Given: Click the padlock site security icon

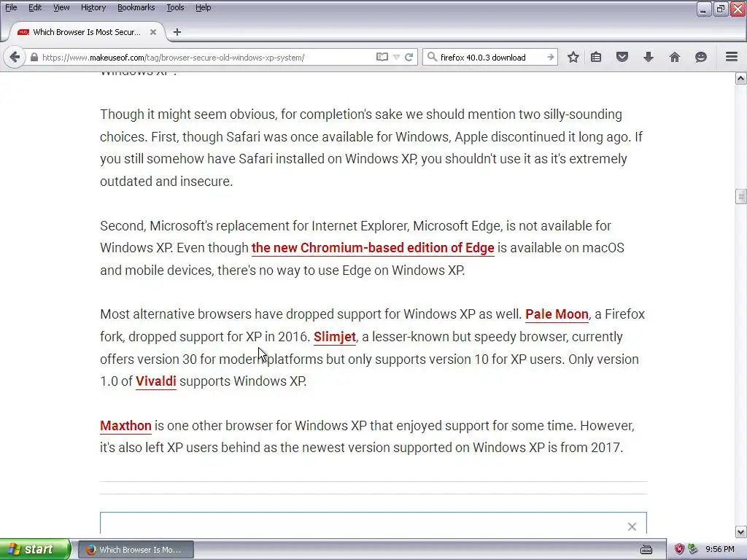Looking at the screenshot, I should coord(34,57).
